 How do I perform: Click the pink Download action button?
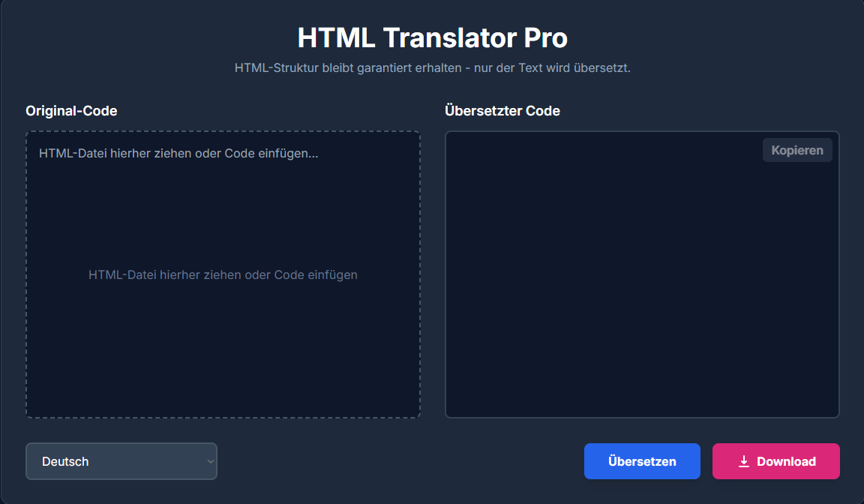tap(775, 460)
